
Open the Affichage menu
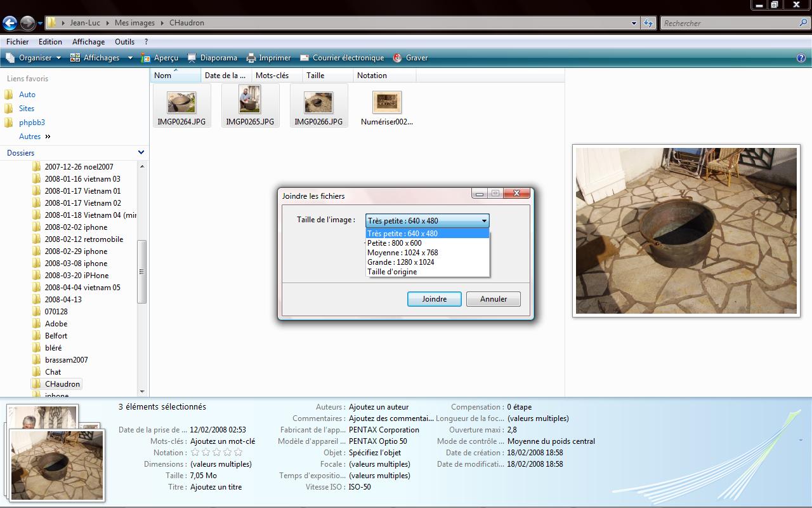point(88,42)
